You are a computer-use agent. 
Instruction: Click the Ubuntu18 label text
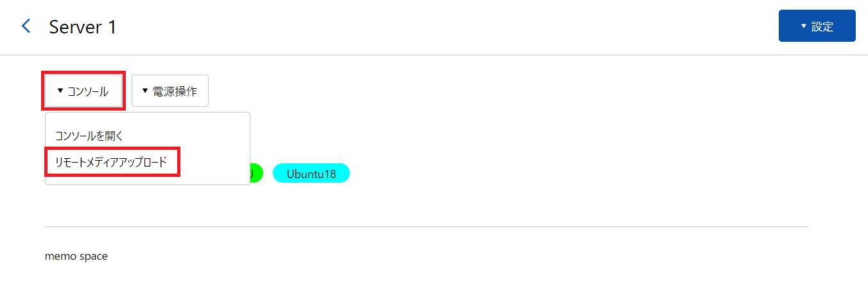point(311,174)
